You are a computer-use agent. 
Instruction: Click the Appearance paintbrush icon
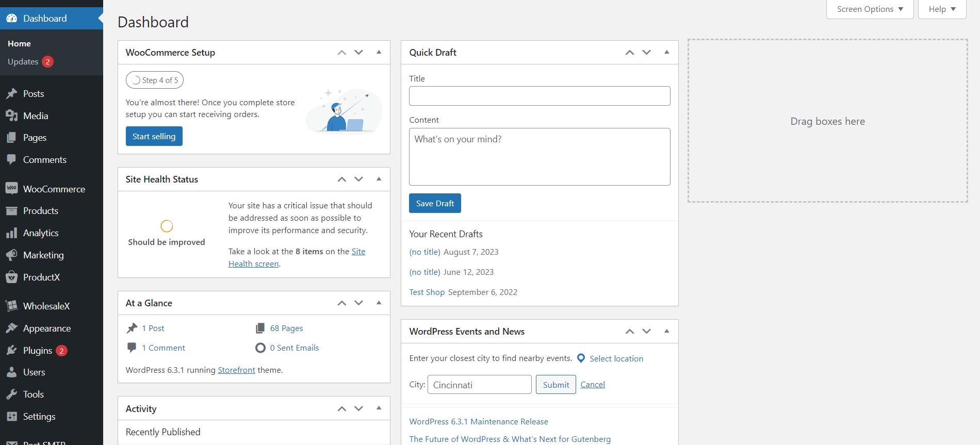click(x=12, y=328)
